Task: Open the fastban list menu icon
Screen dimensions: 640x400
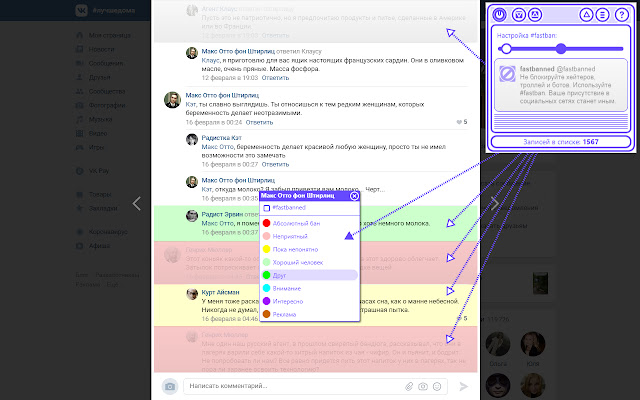Action: pos(603,14)
